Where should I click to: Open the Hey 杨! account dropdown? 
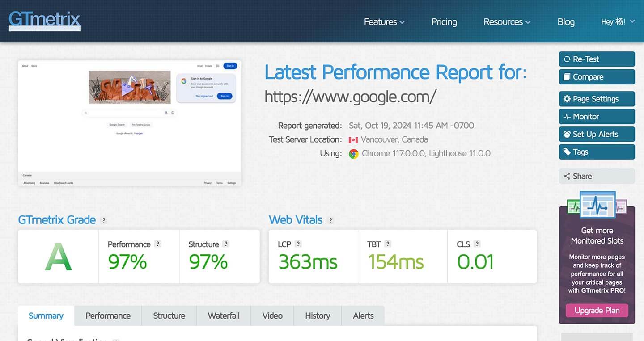618,21
